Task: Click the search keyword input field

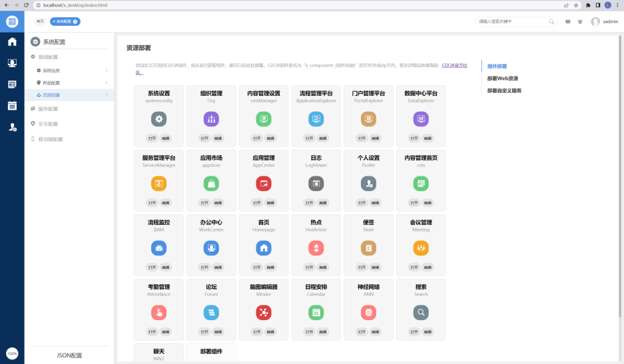Action: (513, 21)
